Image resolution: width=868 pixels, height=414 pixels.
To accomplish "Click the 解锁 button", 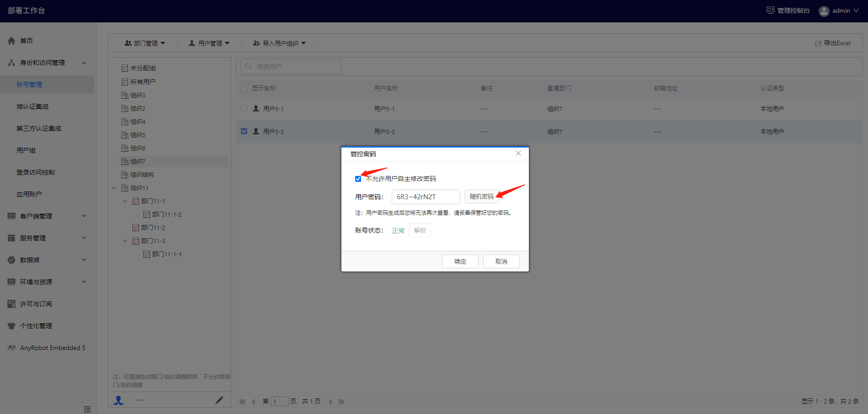I will pyautogui.click(x=420, y=230).
